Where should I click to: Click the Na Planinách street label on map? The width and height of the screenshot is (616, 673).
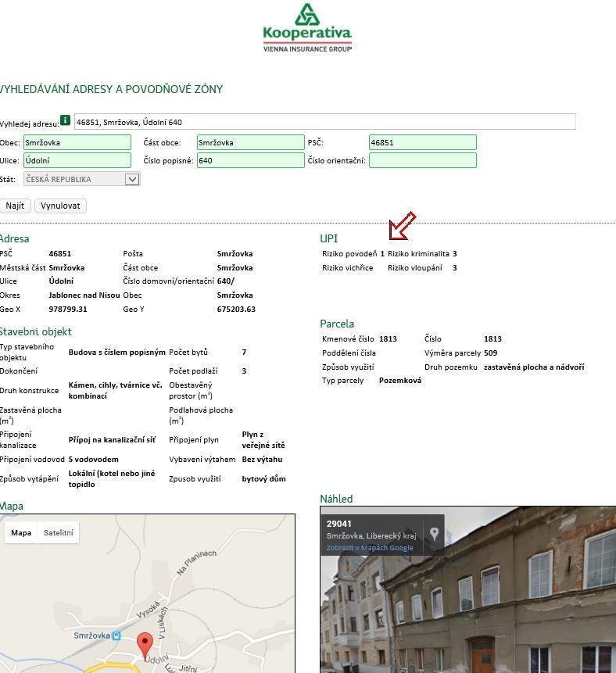click(197, 562)
